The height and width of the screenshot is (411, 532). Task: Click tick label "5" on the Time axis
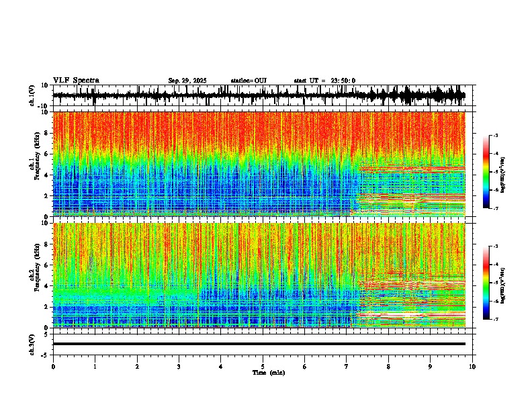tap(263, 367)
